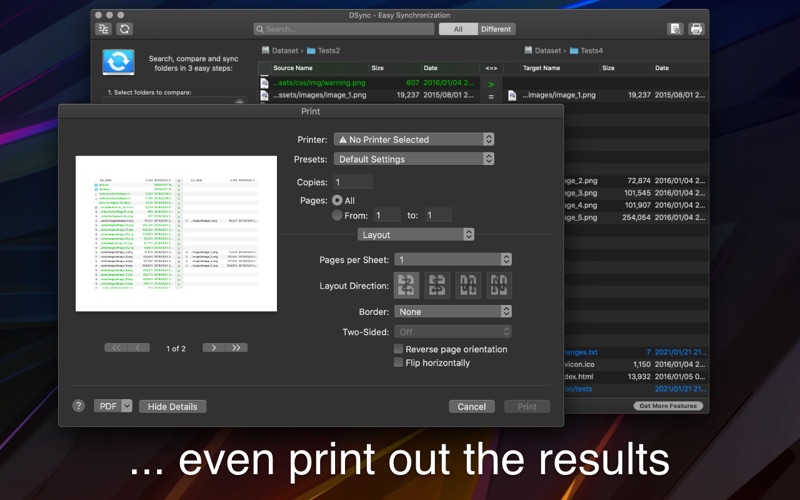Select the target row with size 1,150
The width and height of the screenshot is (800, 500).
point(636,364)
